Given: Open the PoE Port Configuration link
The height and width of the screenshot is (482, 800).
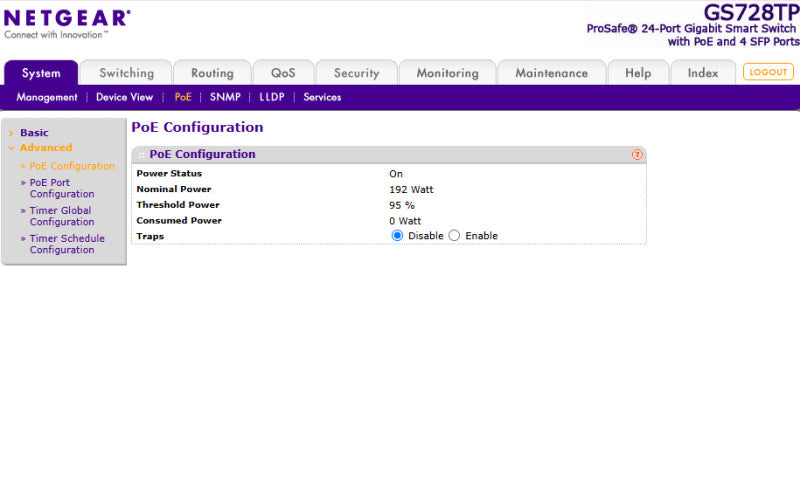Looking at the screenshot, I should tap(62, 188).
